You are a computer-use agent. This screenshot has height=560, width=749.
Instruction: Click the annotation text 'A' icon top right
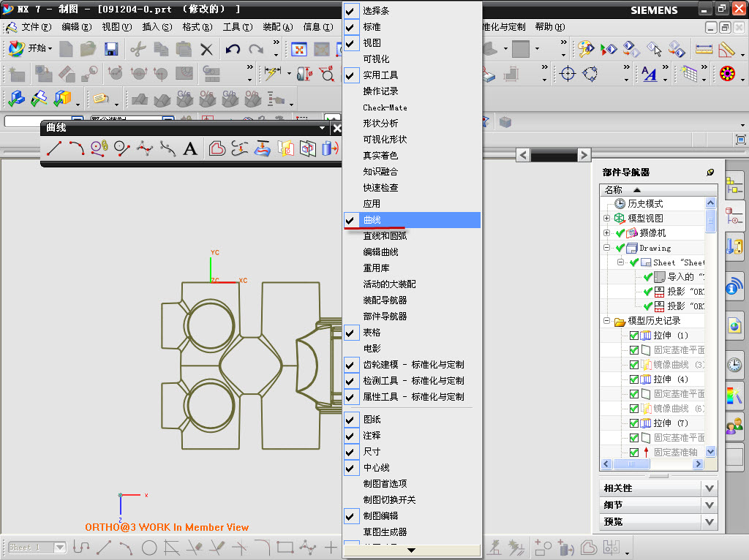pyautogui.click(x=650, y=74)
